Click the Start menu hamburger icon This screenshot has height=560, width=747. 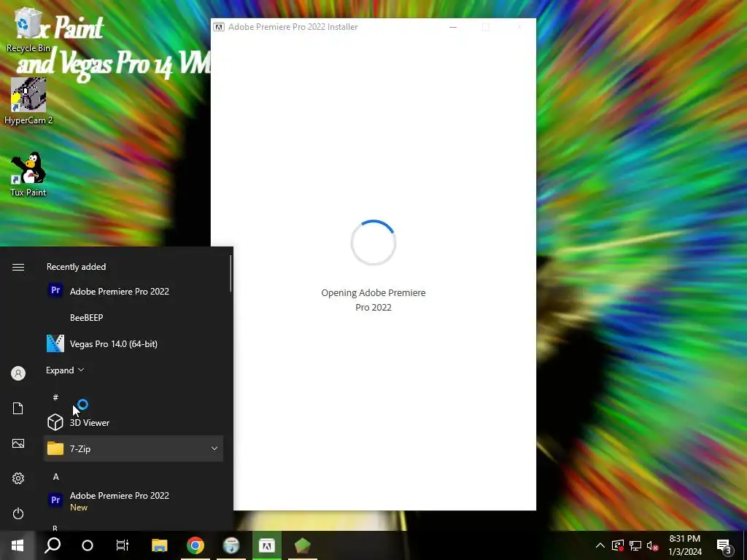tap(18, 267)
